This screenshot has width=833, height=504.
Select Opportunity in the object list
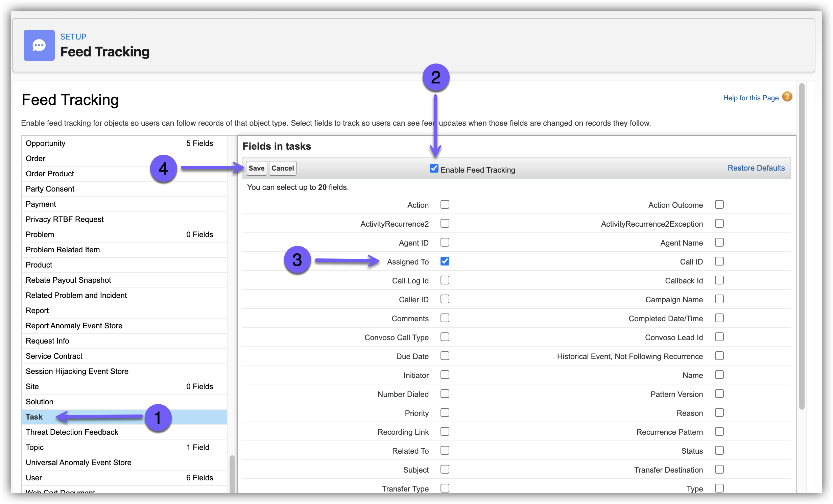pyautogui.click(x=46, y=143)
